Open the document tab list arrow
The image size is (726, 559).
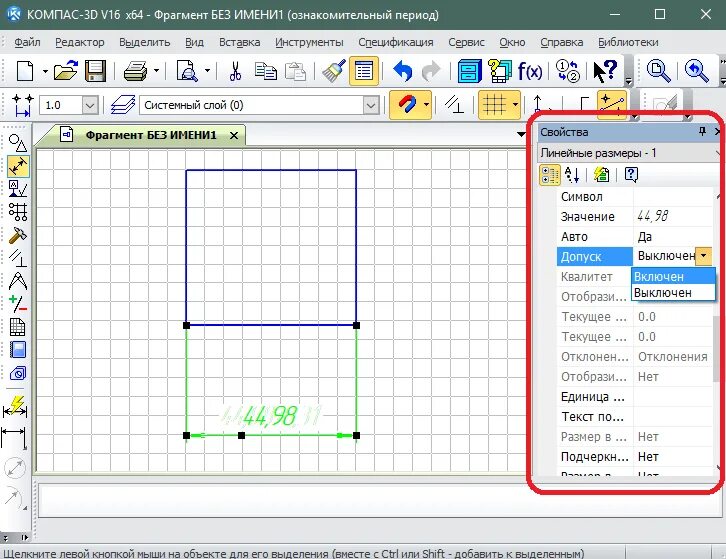(521, 134)
